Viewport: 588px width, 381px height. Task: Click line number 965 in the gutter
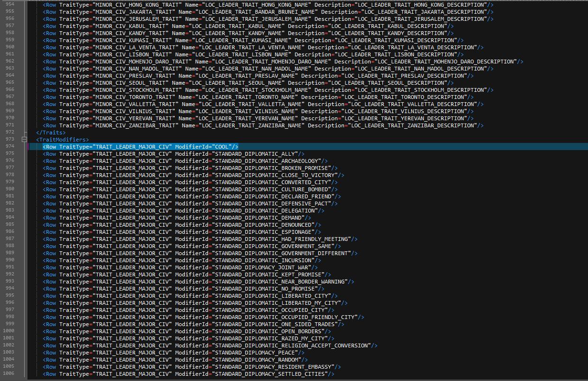[9, 82]
